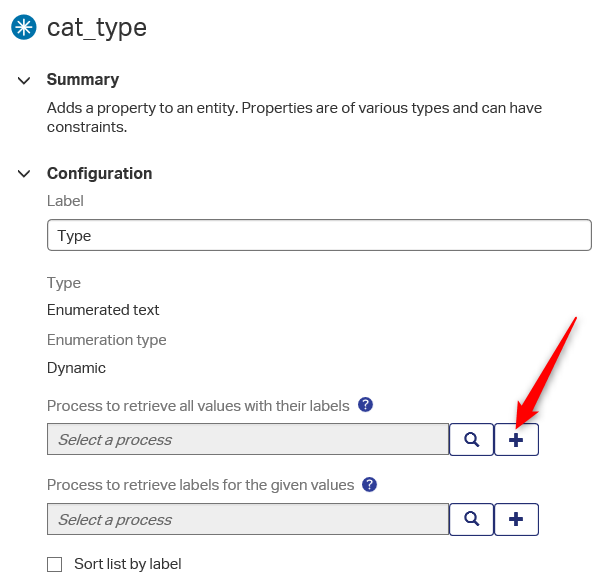Image resolution: width=604 pixels, height=587 pixels.
Task: Click the cat_type title text
Action: click(97, 28)
